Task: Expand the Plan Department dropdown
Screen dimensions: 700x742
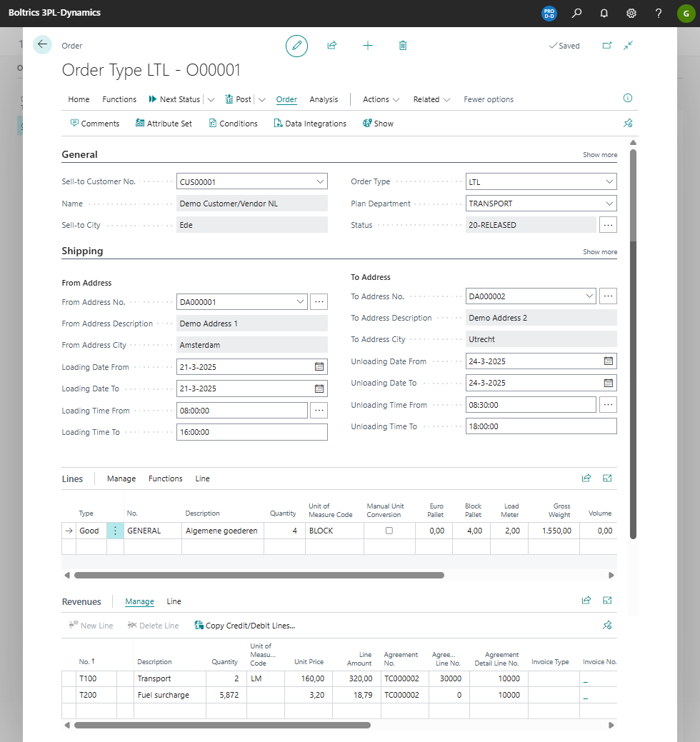Action: 609,204
